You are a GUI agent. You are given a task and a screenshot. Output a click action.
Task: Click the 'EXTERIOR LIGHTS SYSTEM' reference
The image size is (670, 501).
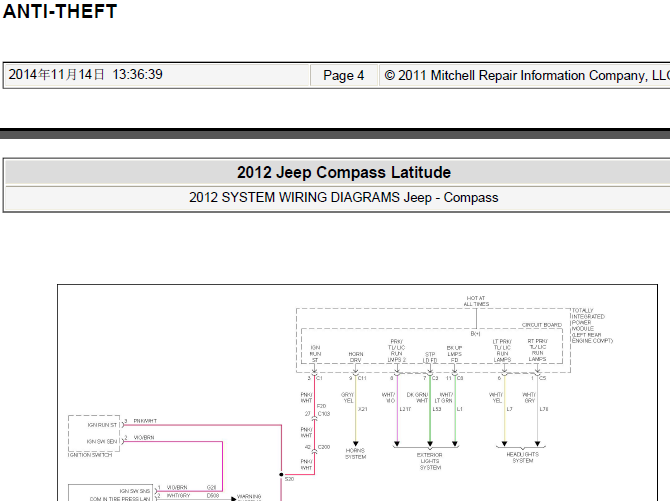click(x=429, y=461)
